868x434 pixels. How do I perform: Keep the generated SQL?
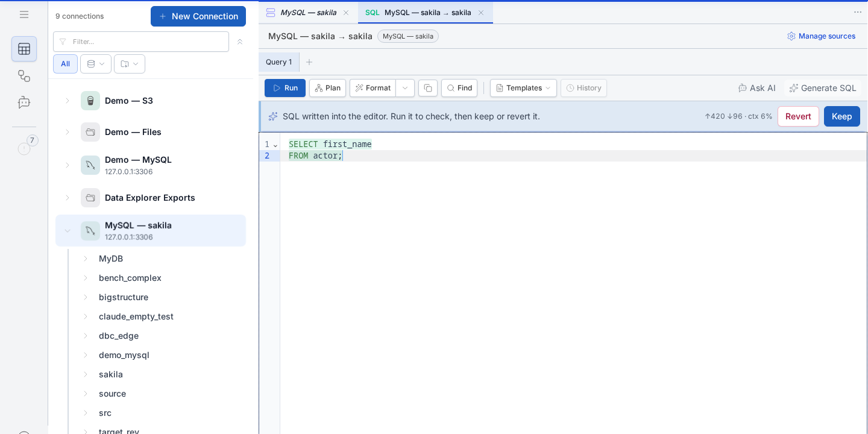[842, 116]
